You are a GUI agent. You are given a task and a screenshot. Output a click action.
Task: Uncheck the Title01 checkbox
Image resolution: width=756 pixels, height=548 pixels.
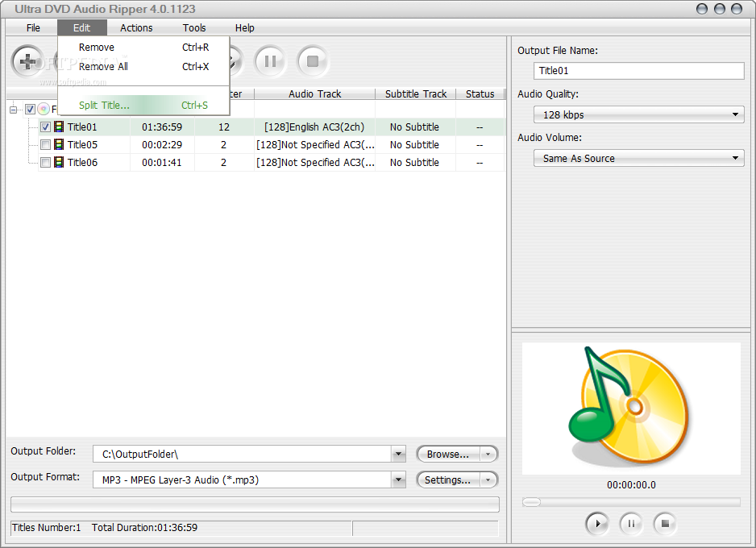(45, 127)
